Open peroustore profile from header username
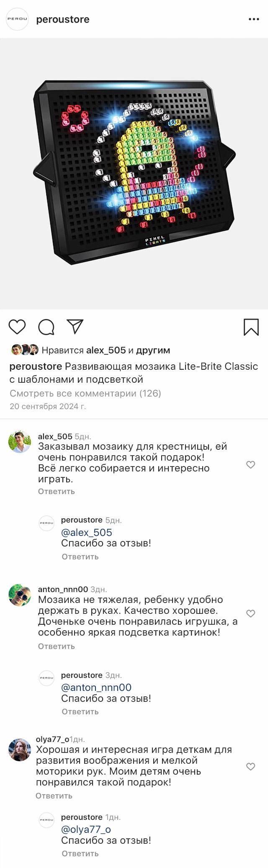The width and height of the screenshot is (268, 868). [63, 19]
